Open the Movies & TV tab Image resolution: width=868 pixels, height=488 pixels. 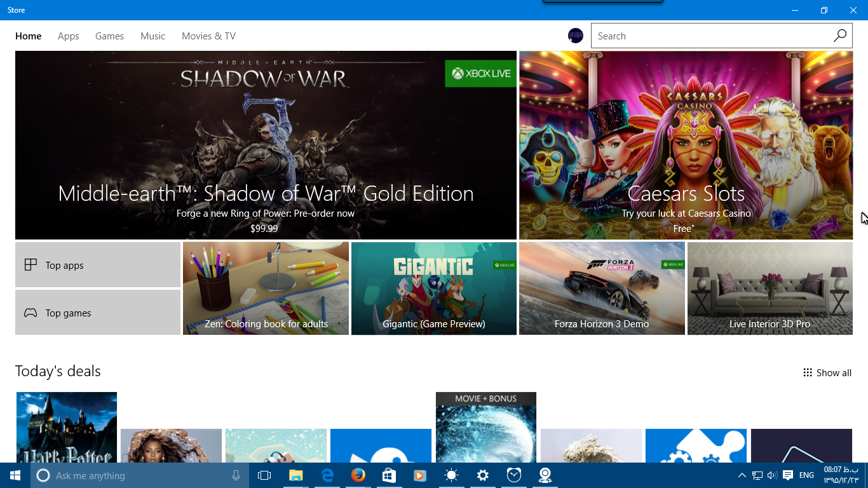coord(208,36)
